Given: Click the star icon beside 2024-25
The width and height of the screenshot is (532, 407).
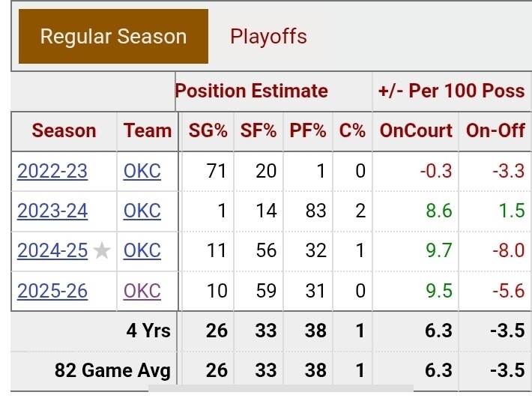Looking at the screenshot, I should click(x=103, y=251).
